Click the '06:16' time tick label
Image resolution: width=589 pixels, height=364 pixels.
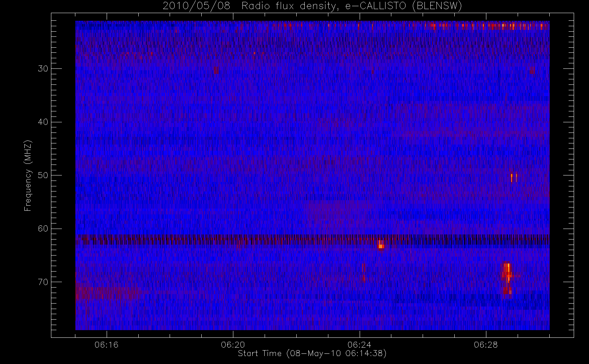107,345
